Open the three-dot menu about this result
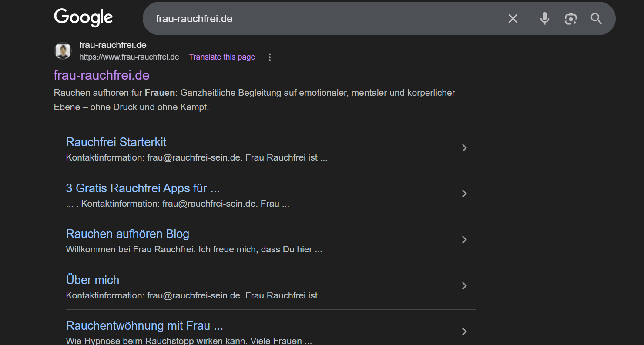The width and height of the screenshot is (644, 345). pyautogui.click(x=270, y=57)
